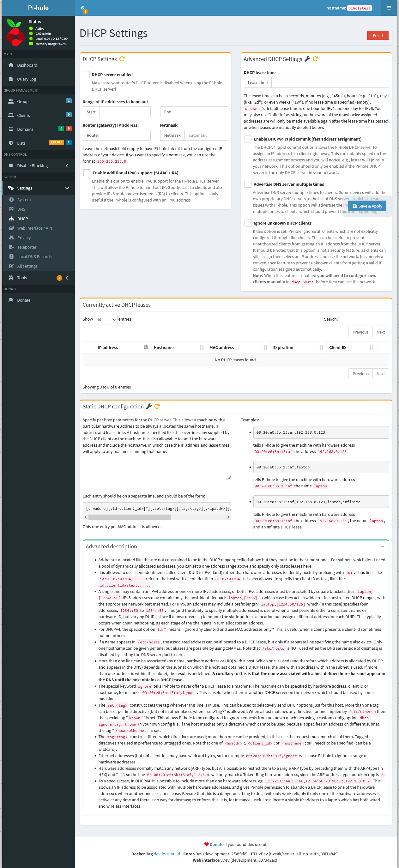This screenshot has height=868, width=399.
Task: Focus the Router IP address input
Action: (127, 135)
